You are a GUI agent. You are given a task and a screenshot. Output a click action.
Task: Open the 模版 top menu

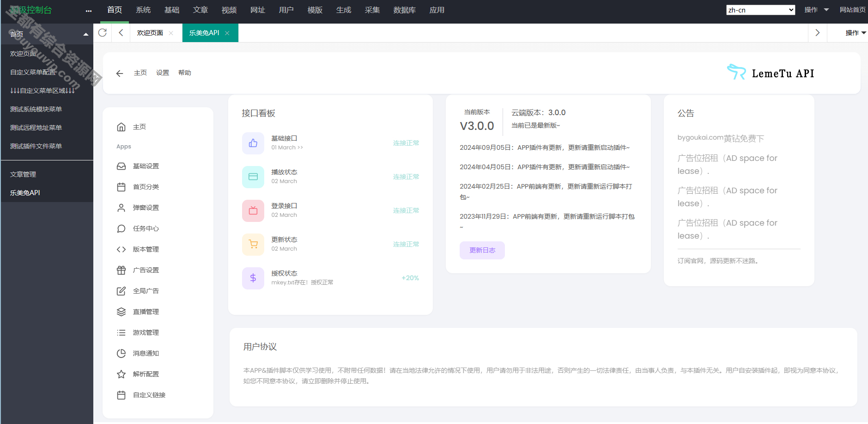[315, 10]
